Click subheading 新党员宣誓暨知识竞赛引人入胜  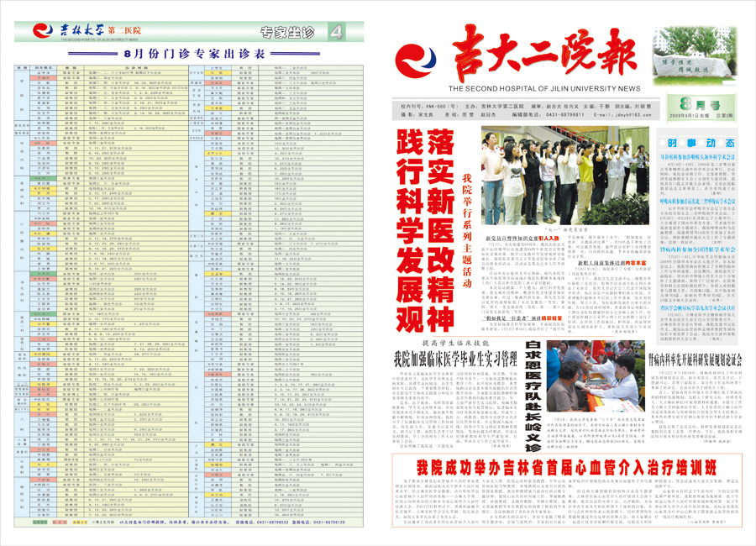coord(522,239)
